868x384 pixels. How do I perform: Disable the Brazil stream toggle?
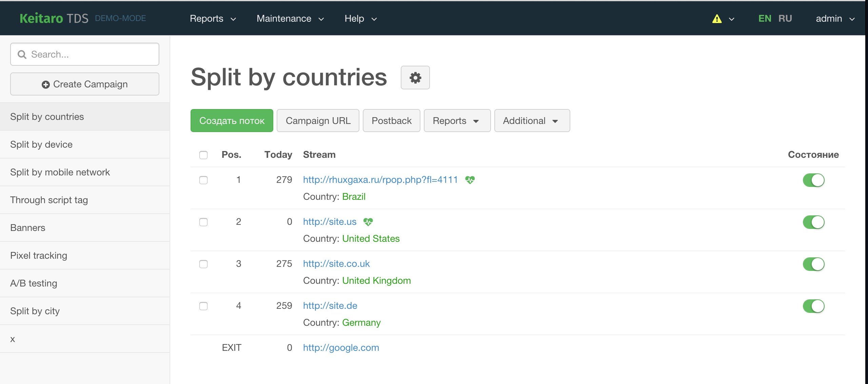(813, 180)
